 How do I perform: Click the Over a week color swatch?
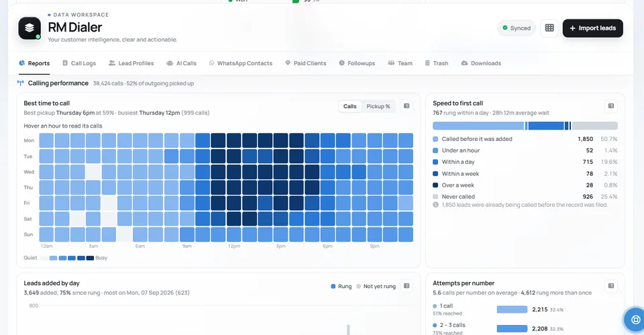[435, 185]
